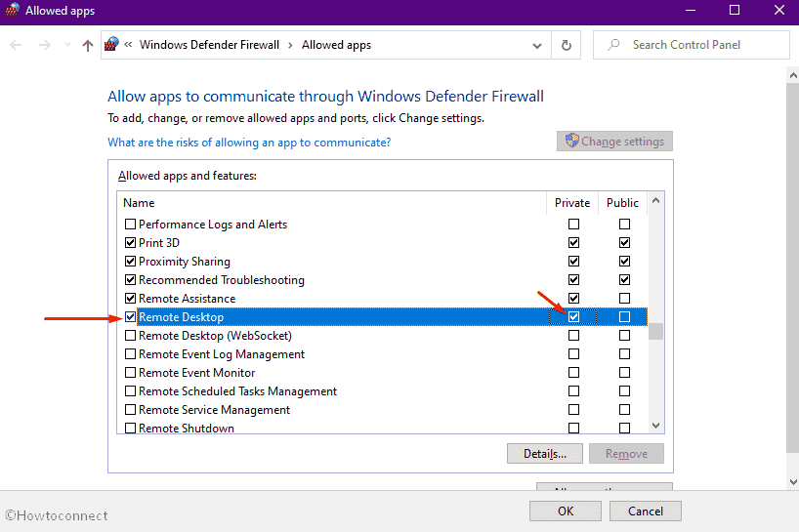The width and height of the screenshot is (799, 532).
Task: Toggle Public checkbox for Recommended Troubleshooting
Action: click(624, 279)
